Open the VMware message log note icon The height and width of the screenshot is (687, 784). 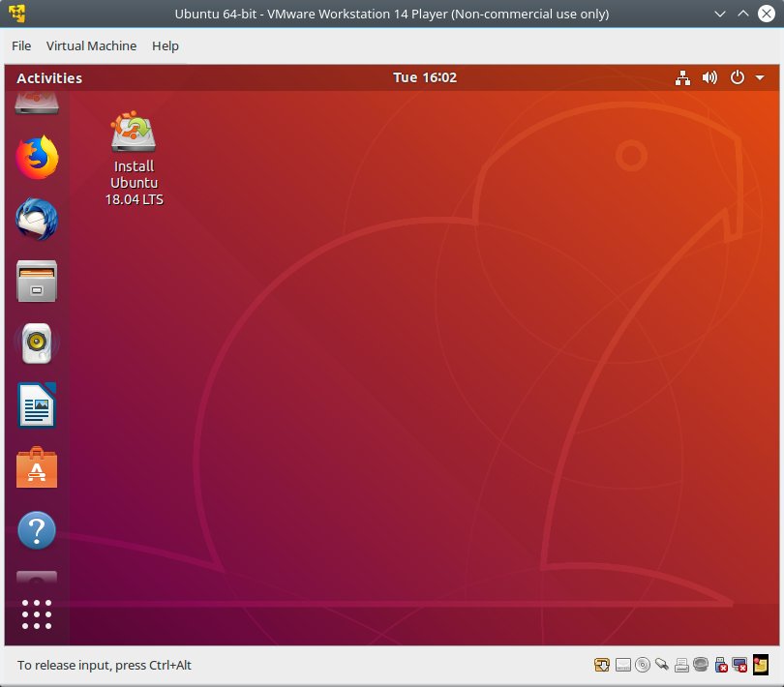pos(761,665)
